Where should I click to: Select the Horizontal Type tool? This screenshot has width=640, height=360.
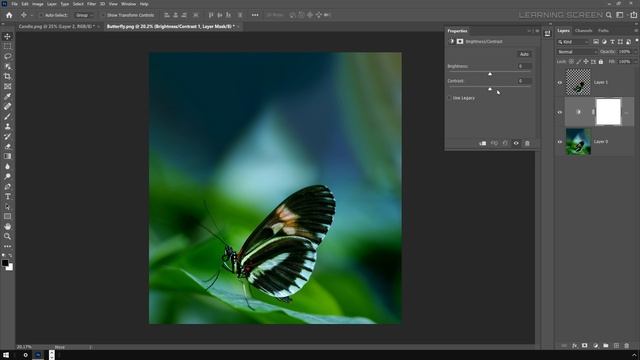(x=7, y=196)
